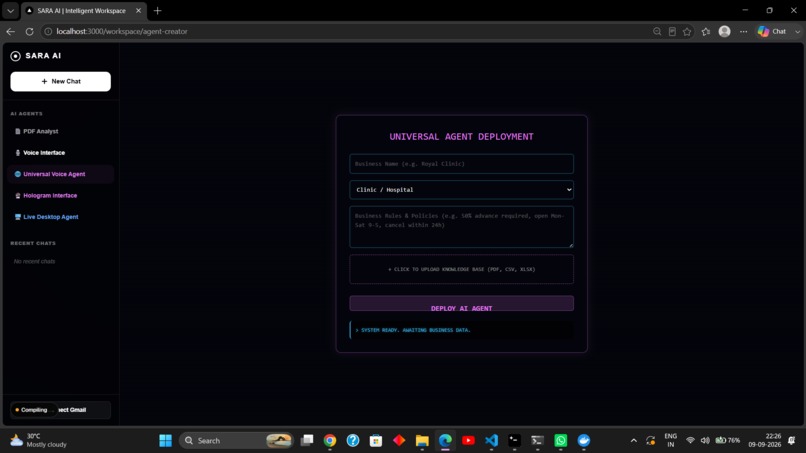Deploy the AI agent
Viewport: 806px width, 453px height.
461,303
